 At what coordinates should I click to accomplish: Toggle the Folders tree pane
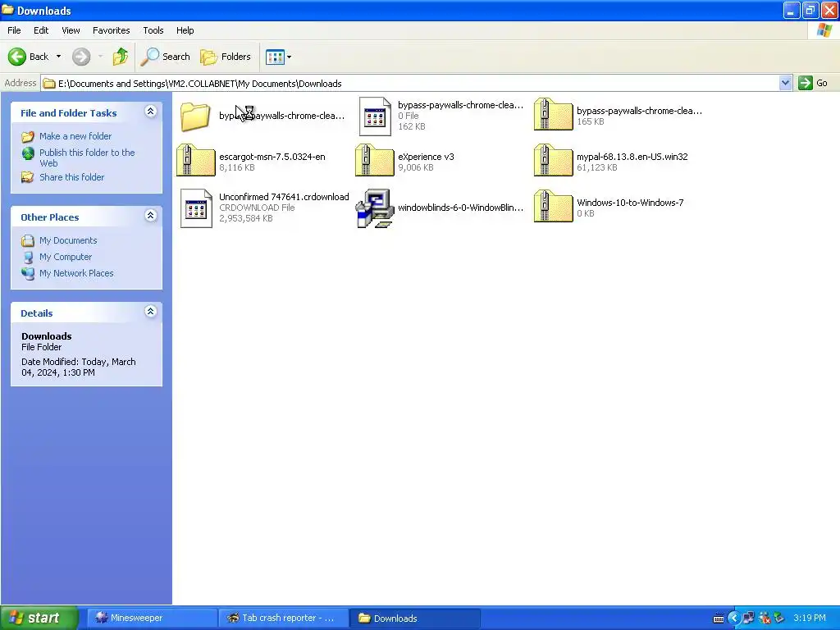(x=226, y=57)
